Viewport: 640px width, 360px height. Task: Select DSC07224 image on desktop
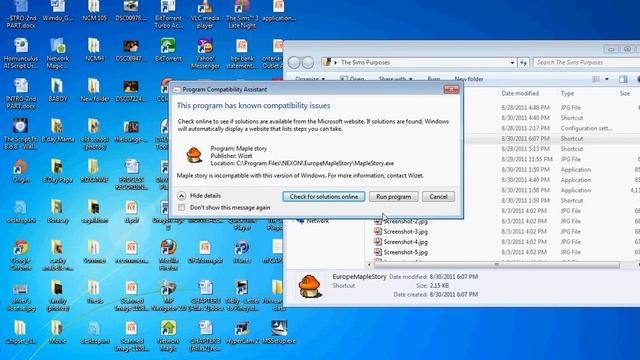(x=131, y=90)
